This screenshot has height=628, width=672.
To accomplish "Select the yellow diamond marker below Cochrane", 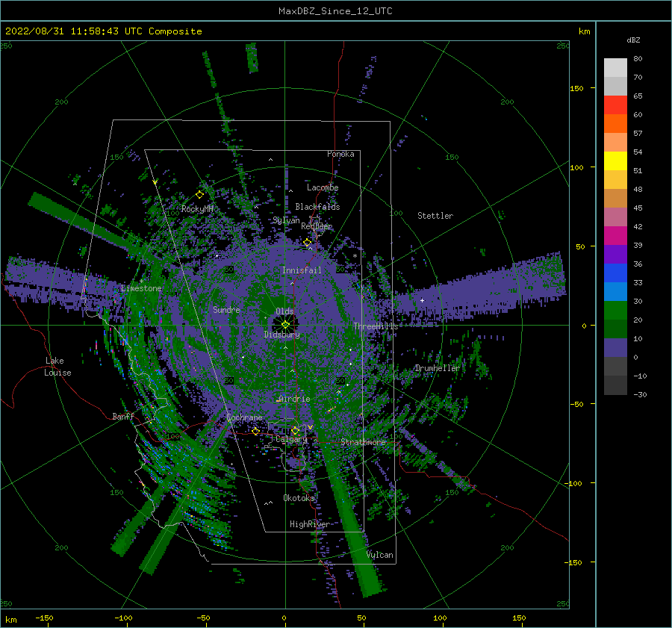I will point(256,432).
